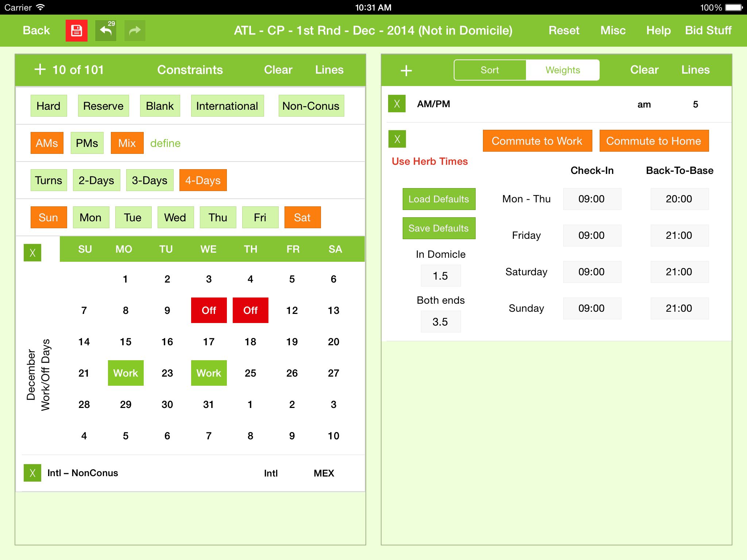Viewport: 747px width, 560px height.
Task: Click the redo arrow icon
Action: [135, 31]
